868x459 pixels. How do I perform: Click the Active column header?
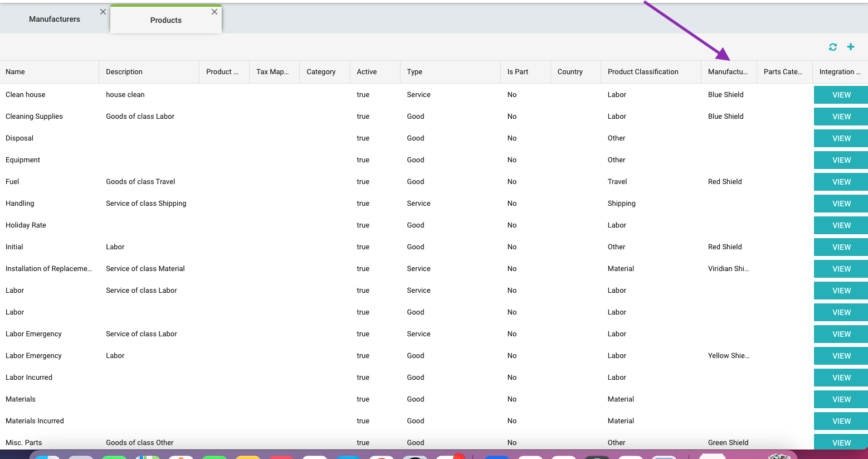367,72
